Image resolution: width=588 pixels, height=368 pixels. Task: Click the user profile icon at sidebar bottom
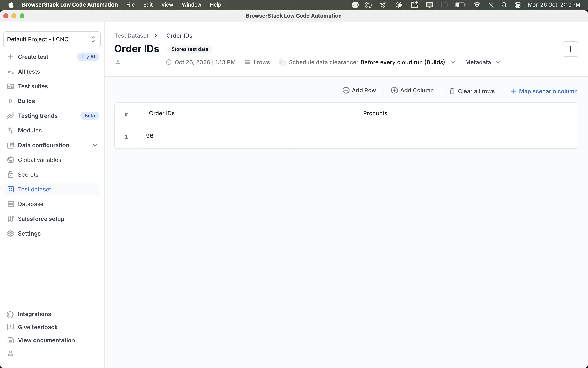point(10,353)
